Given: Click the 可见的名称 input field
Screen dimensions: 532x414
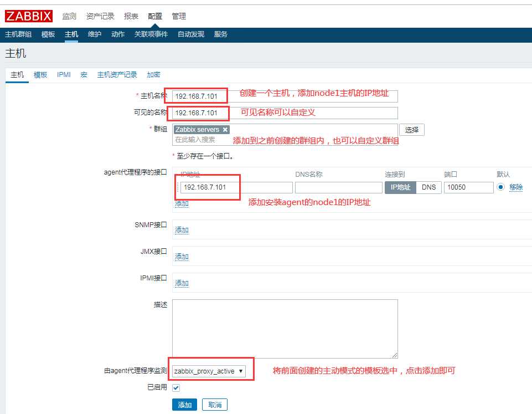Looking at the screenshot, I should (x=285, y=113).
